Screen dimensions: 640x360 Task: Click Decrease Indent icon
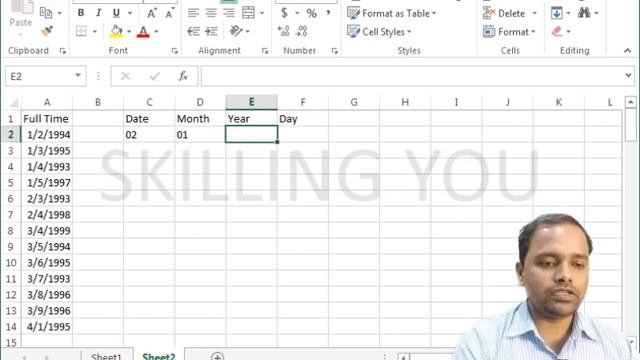tap(193, 31)
